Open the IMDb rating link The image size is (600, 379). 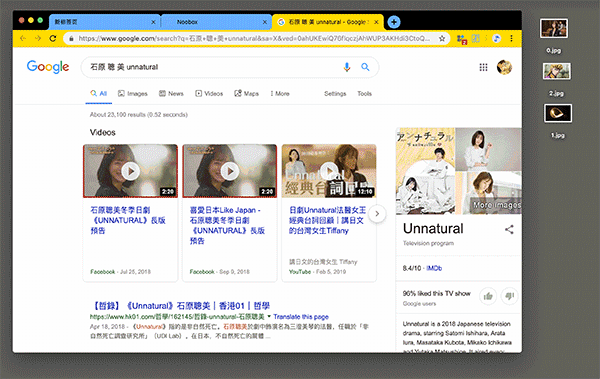(x=434, y=268)
